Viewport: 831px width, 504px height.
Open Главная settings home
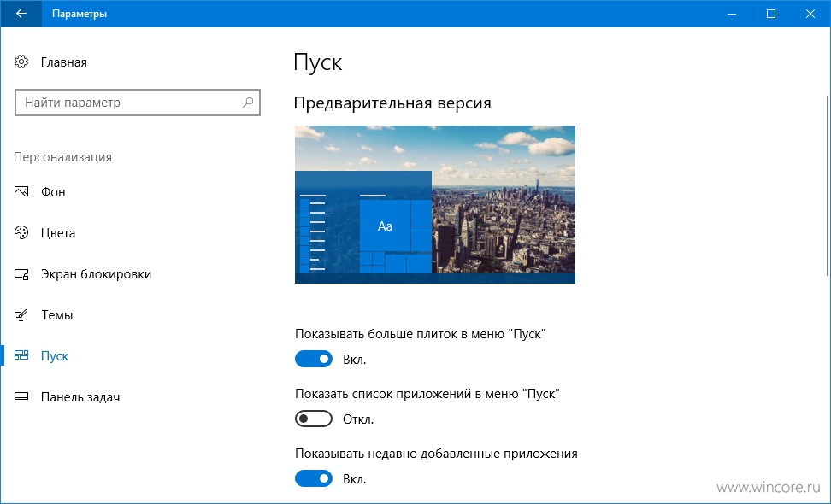(63, 62)
